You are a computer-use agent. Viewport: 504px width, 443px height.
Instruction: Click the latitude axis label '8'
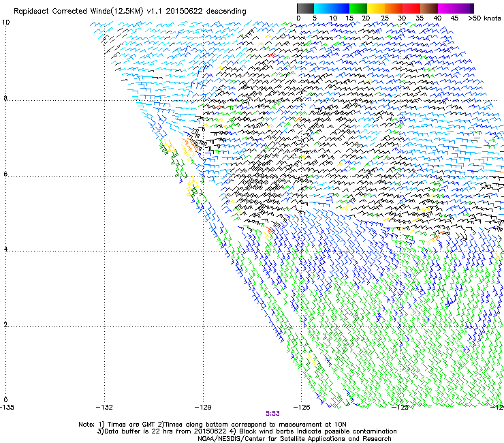click(5, 98)
